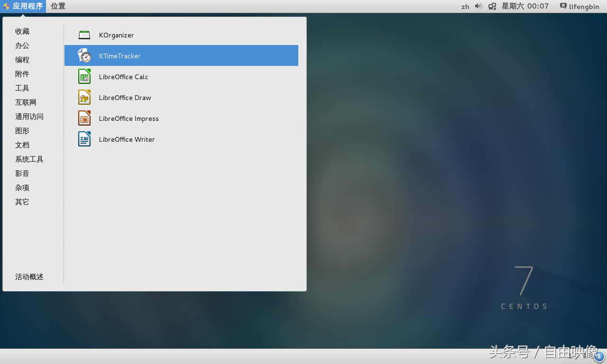The height and width of the screenshot is (364, 607).
Task: Select the 互联网 internet category
Action: coord(26,102)
